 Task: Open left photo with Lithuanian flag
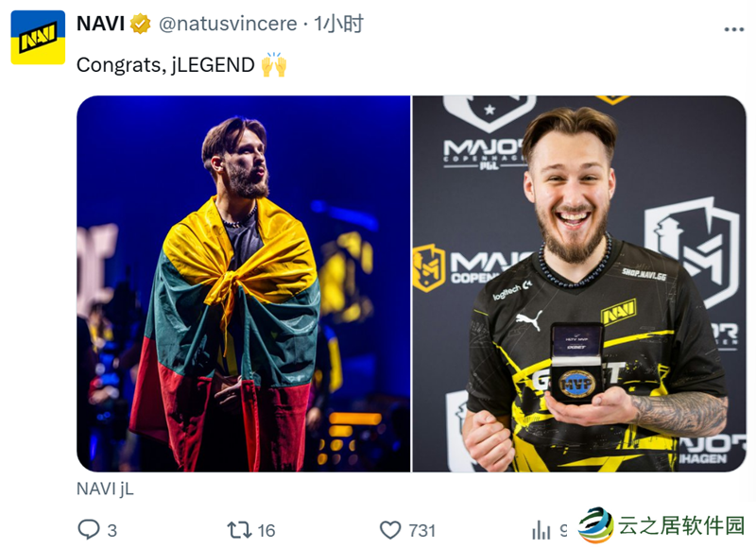click(244, 283)
